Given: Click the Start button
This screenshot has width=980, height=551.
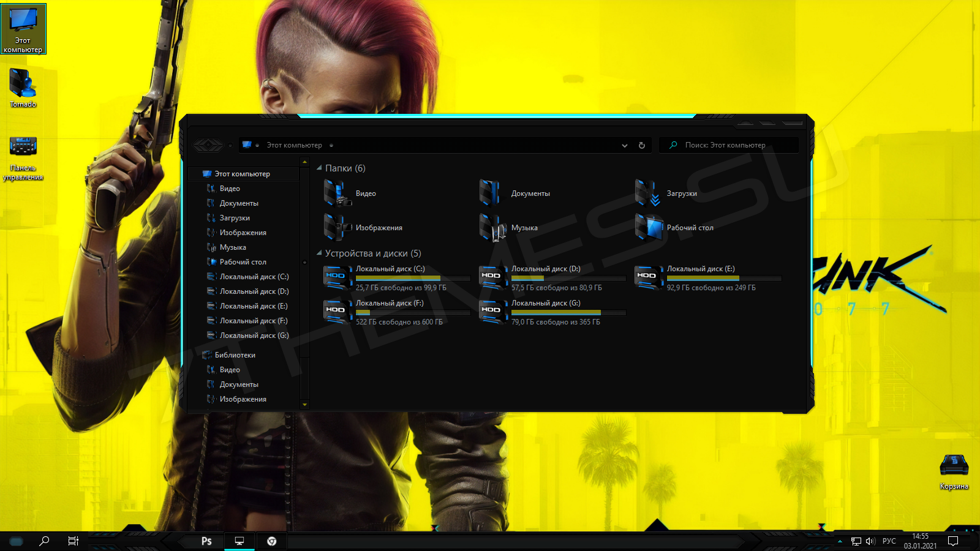Looking at the screenshot, I should coord(17,541).
